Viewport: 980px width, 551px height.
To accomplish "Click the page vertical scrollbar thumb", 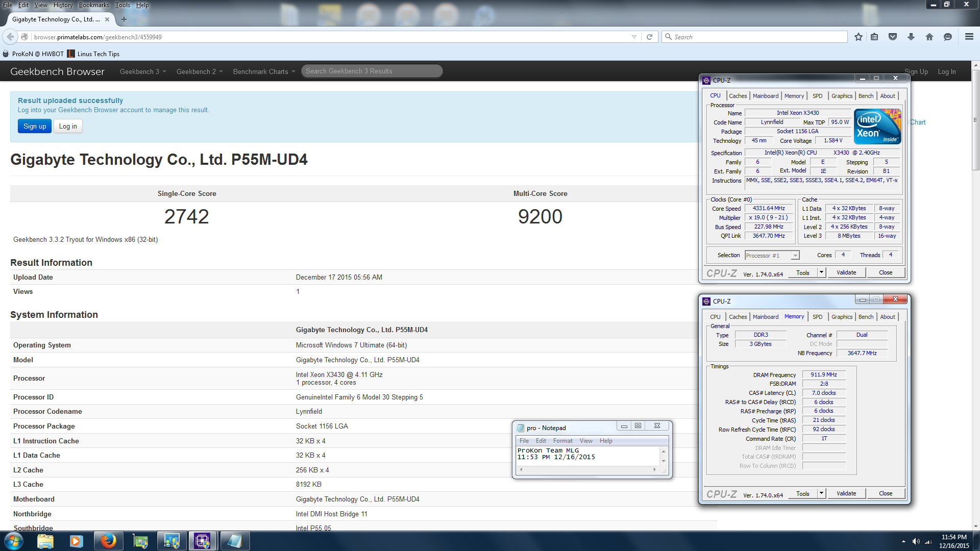I will (975, 120).
